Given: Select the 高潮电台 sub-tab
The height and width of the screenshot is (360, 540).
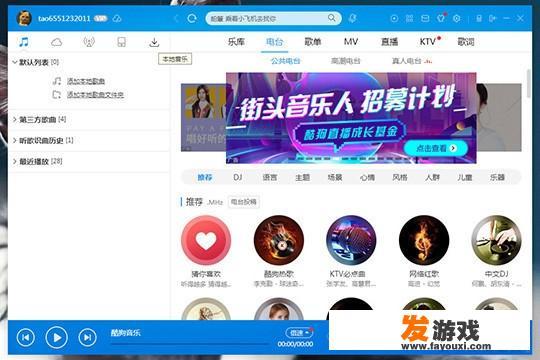Looking at the screenshot, I should [x=346, y=61].
